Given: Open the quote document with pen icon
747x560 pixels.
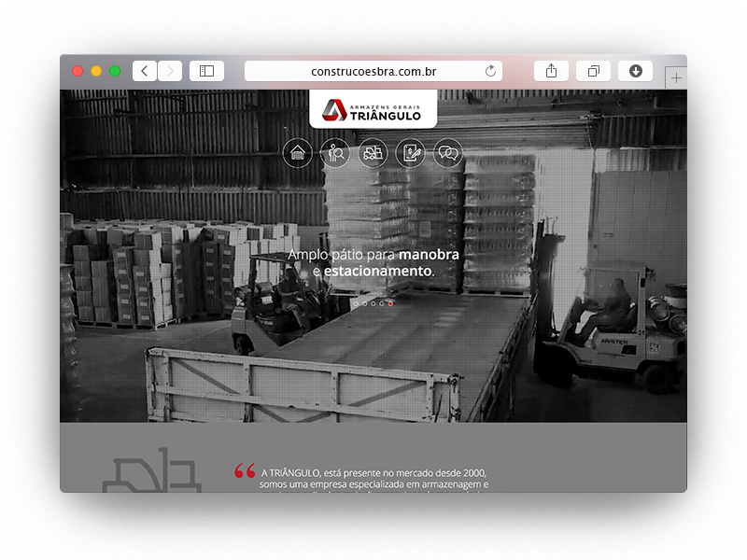Looking at the screenshot, I should point(411,153).
